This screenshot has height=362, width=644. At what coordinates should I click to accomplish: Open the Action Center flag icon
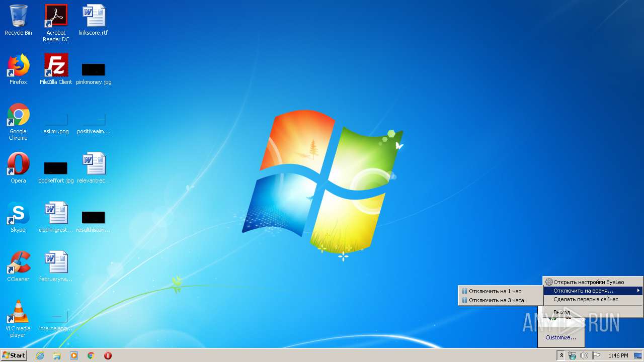pyautogui.click(x=596, y=355)
